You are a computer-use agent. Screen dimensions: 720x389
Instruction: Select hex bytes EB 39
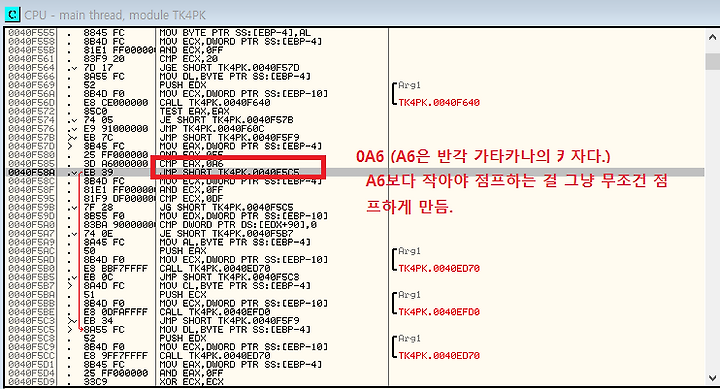pos(98,172)
